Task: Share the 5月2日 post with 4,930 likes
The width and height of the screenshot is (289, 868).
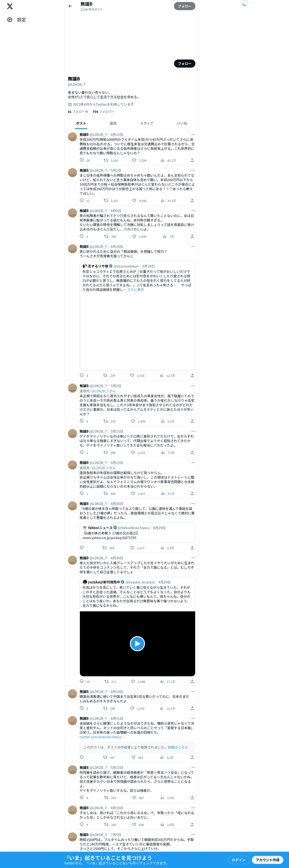Action: point(192,201)
